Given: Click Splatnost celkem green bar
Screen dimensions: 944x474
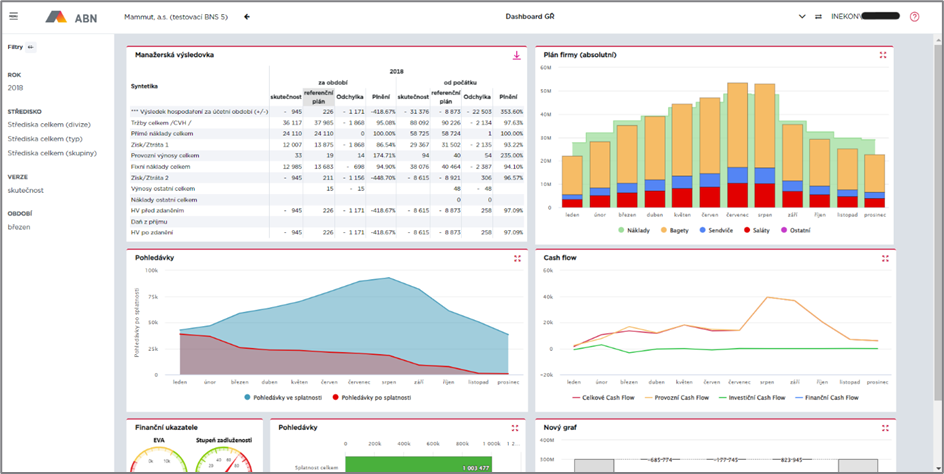Looking at the screenshot, I should tap(418, 465).
